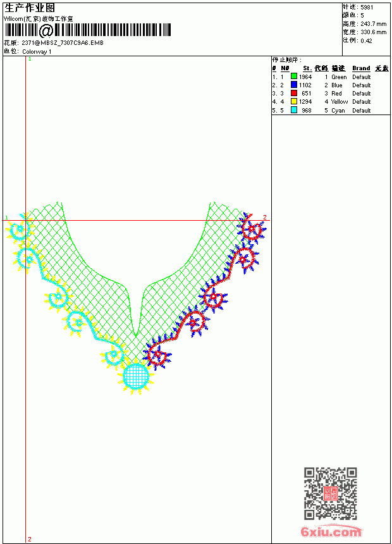Select the Cyan row in stop sequence
392x544 pixels.
coord(331,110)
